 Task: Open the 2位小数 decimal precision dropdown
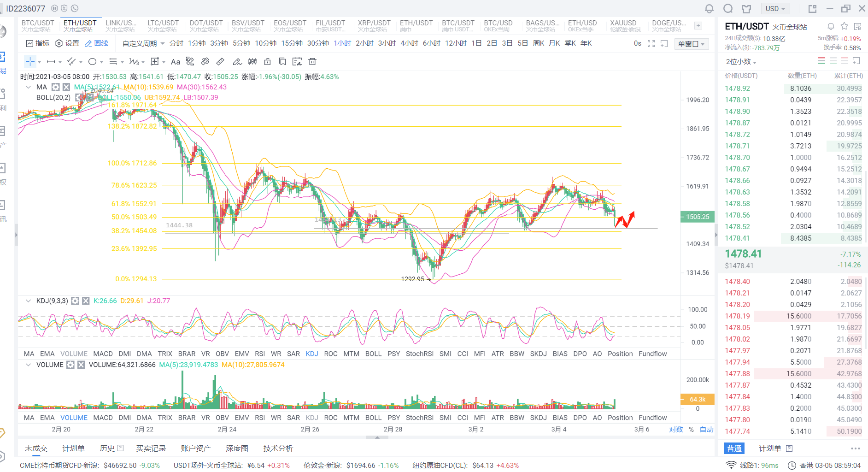point(741,62)
